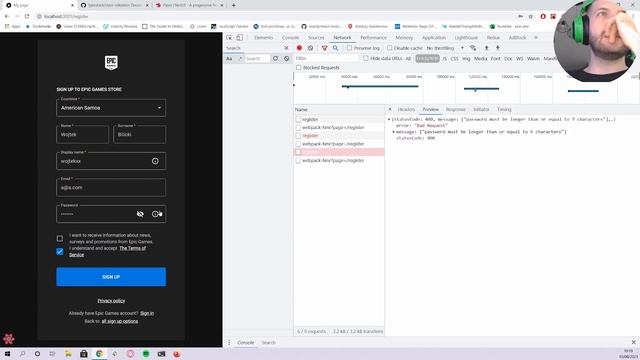Screen dimensions: 640x360
Task: Reload the browser page
Action: tap(27, 16)
